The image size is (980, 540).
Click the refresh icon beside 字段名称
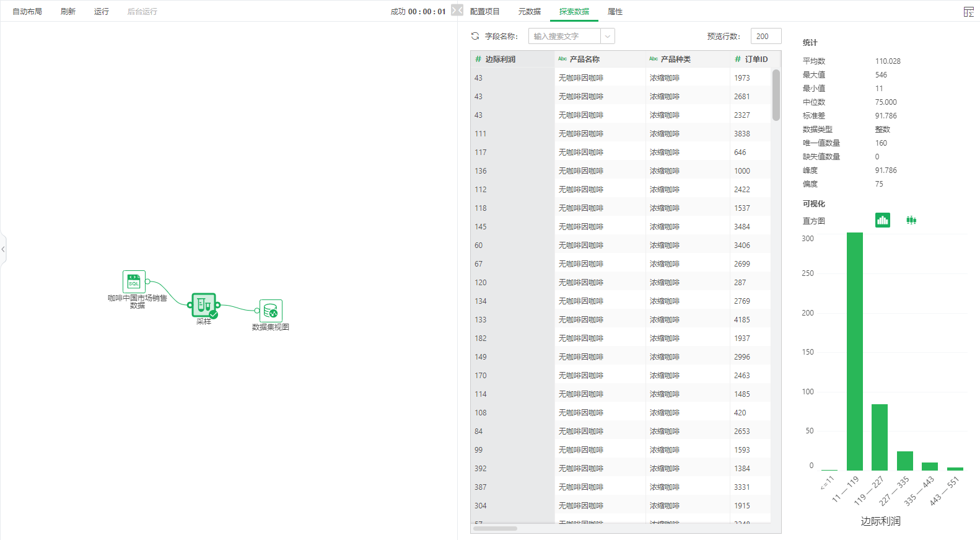pyautogui.click(x=475, y=36)
